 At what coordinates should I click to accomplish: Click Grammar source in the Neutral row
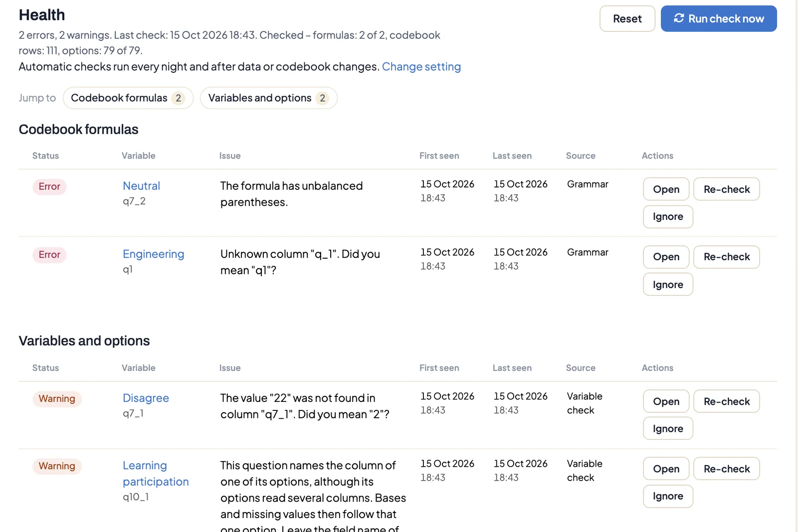pyautogui.click(x=588, y=184)
